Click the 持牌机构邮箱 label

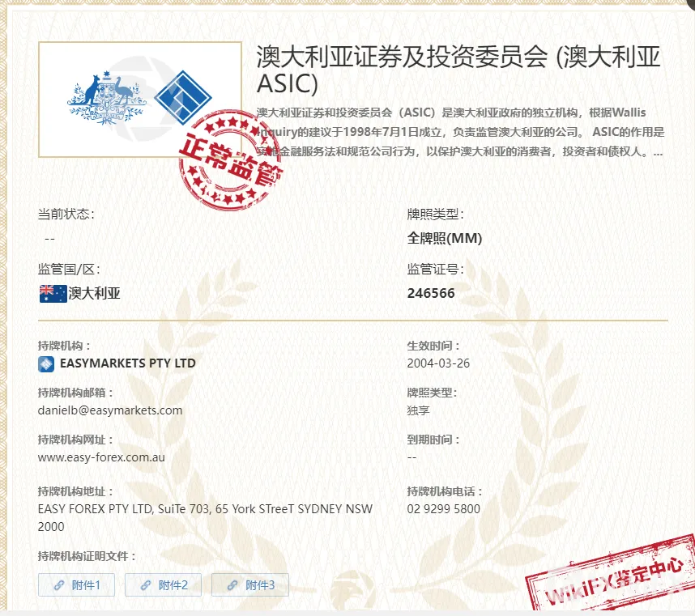(75, 393)
